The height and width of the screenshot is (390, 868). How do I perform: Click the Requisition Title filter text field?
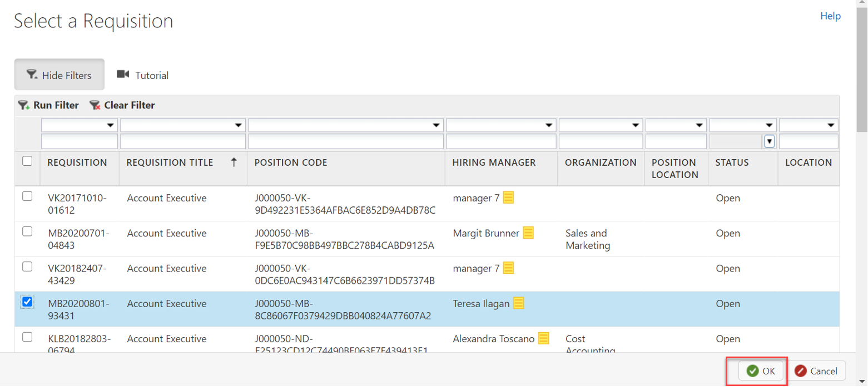coord(183,141)
